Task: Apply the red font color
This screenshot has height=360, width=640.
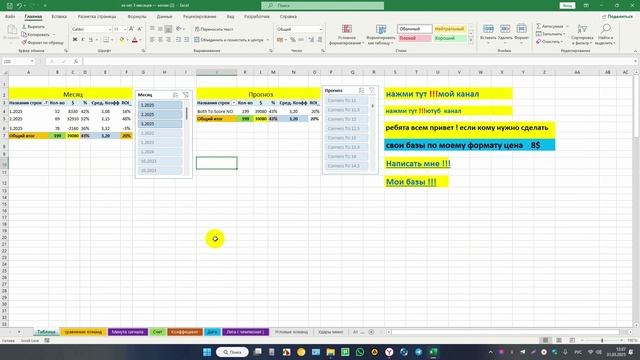Action: point(135,40)
